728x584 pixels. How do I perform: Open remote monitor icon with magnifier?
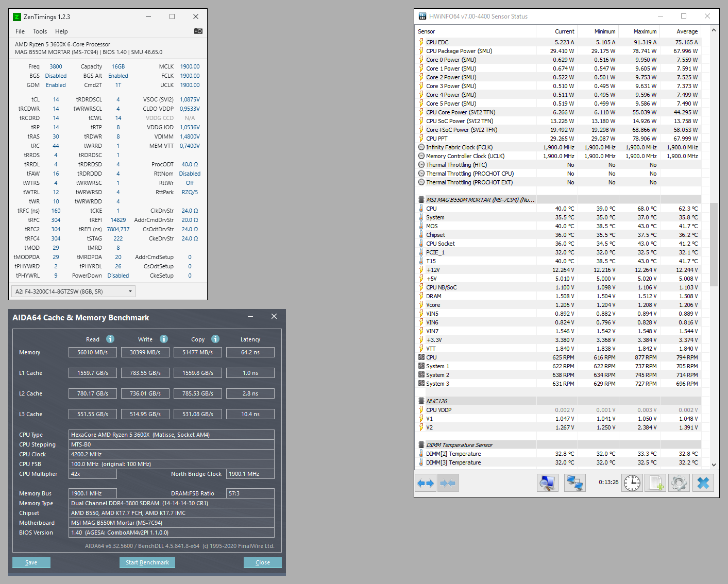coord(547,483)
